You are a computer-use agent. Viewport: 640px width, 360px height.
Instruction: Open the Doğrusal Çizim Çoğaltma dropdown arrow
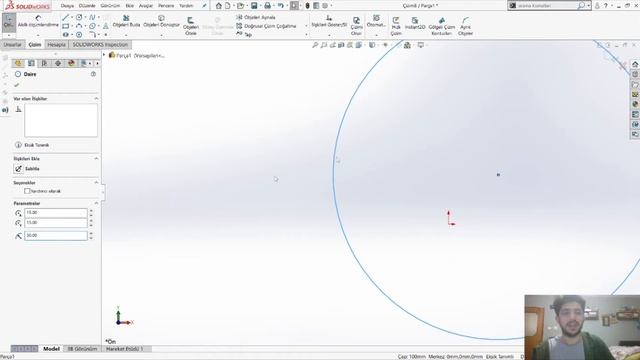(x=306, y=26)
